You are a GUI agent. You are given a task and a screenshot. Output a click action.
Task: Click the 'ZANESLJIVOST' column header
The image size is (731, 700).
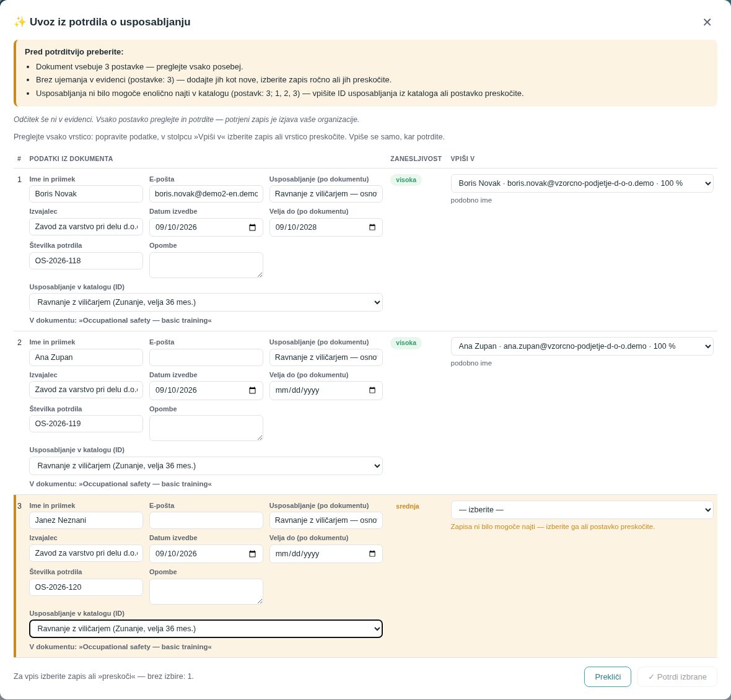[x=416, y=159]
